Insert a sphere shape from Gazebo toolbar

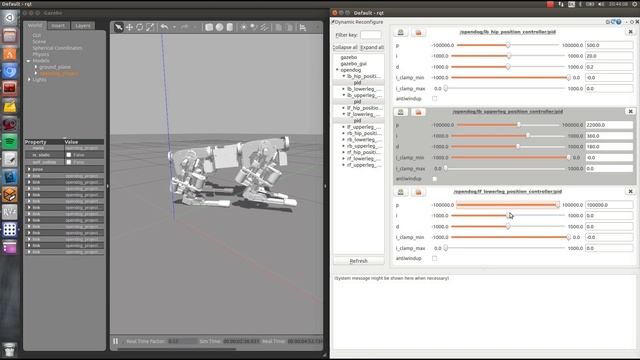(220, 27)
